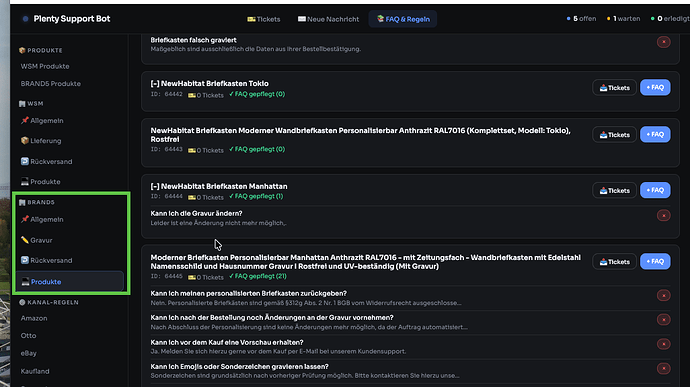Open the Tickets tab
The height and width of the screenshot is (387, 690).
[264, 19]
